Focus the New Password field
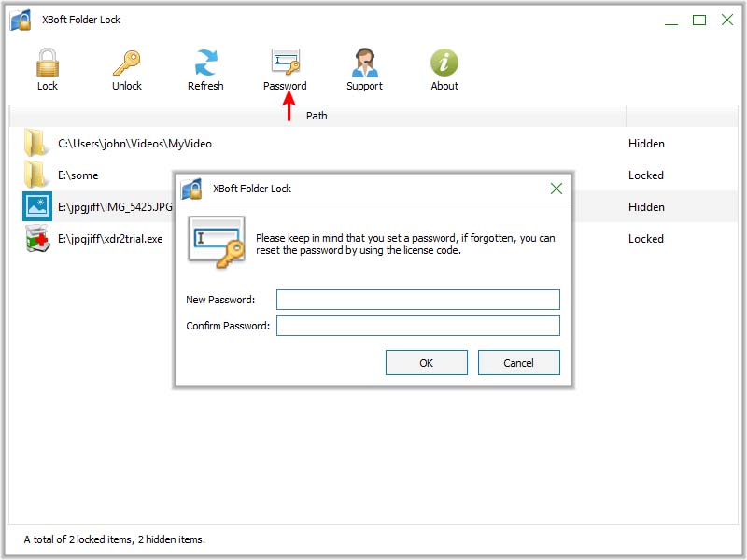The image size is (747, 560). [417, 300]
